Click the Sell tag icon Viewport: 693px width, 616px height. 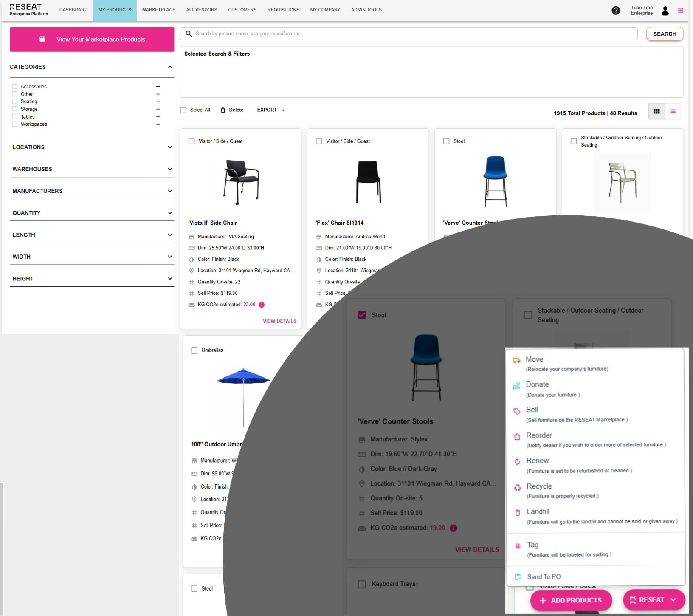point(517,411)
